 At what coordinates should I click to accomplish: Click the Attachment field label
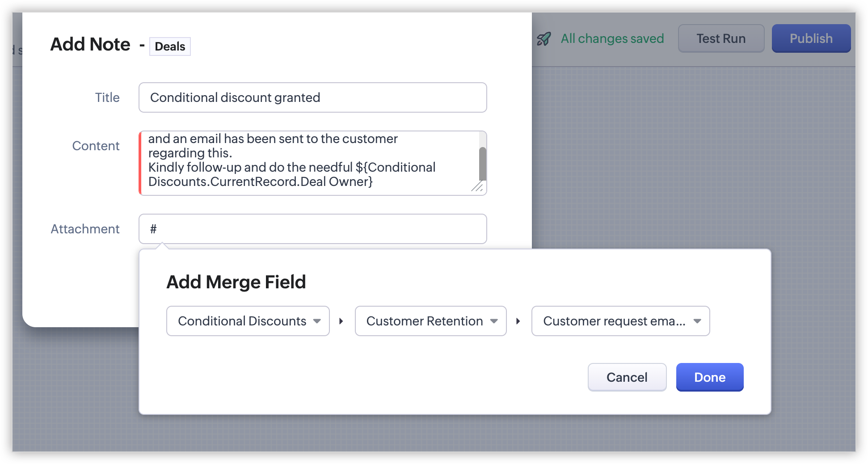[85, 229]
